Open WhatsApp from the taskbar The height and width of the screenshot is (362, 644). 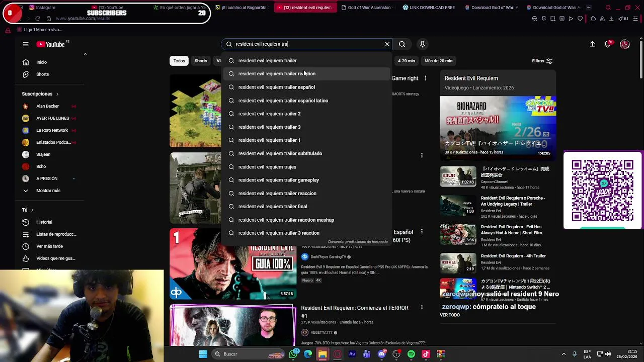pos(293,354)
